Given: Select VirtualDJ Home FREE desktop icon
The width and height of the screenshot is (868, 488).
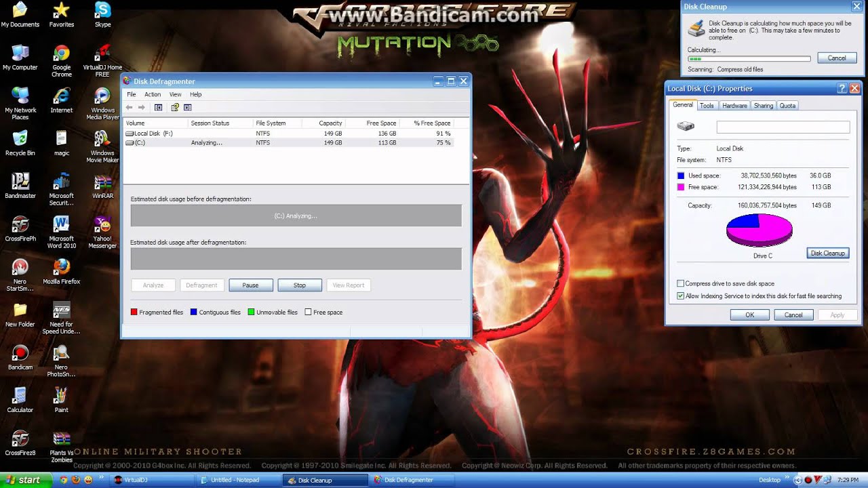Looking at the screenshot, I should click(102, 61).
